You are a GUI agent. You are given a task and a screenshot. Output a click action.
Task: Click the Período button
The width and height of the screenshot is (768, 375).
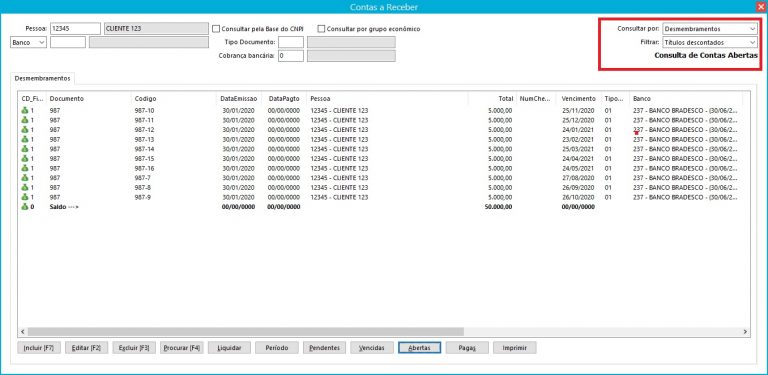[277, 348]
